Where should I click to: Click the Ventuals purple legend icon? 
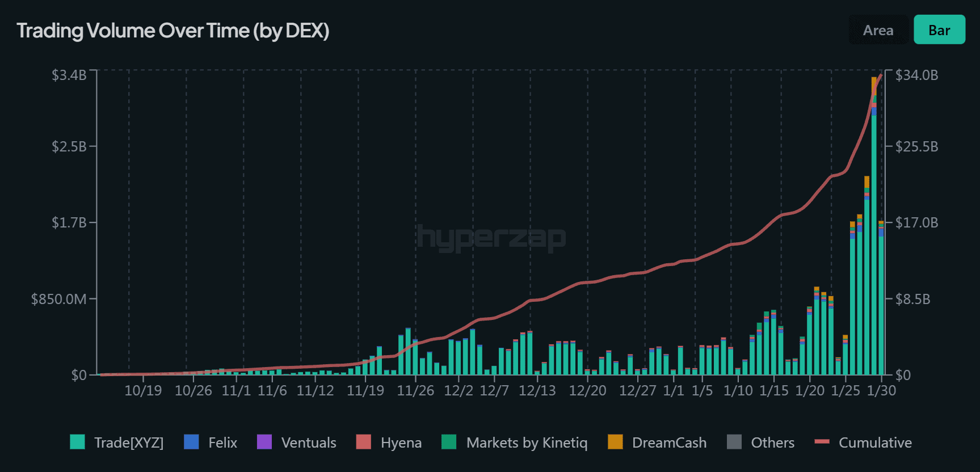[264, 442]
